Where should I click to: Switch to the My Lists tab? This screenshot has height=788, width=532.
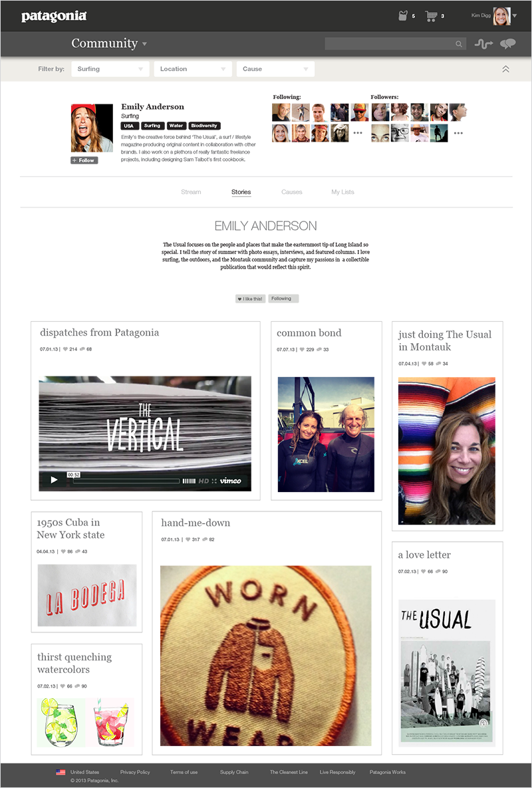[x=342, y=192]
